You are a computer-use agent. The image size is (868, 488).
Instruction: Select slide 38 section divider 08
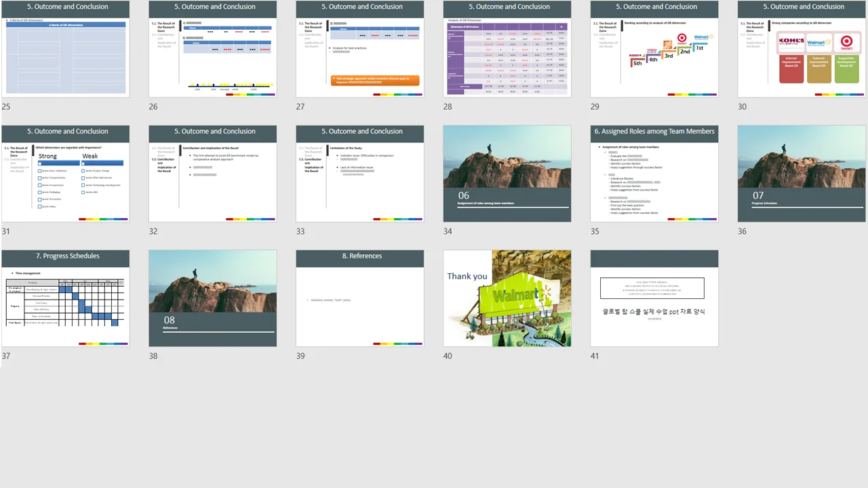pyautogui.click(x=213, y=298)
